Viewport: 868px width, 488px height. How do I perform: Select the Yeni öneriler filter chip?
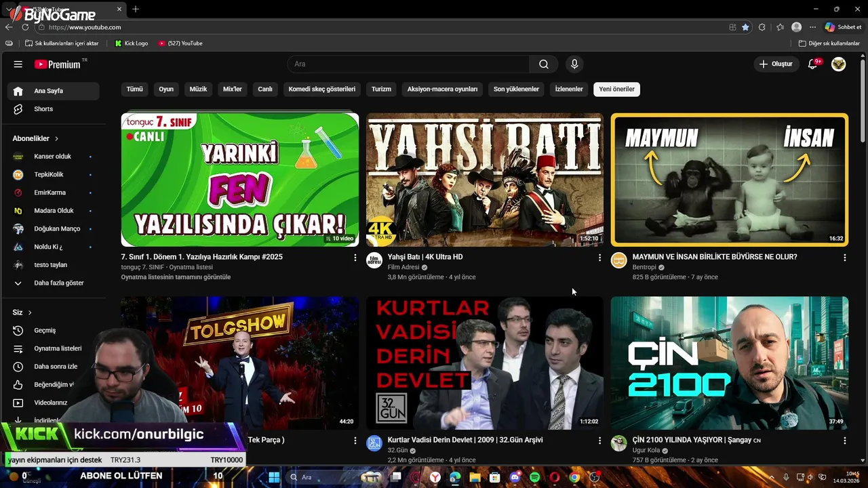coord(616,89)
